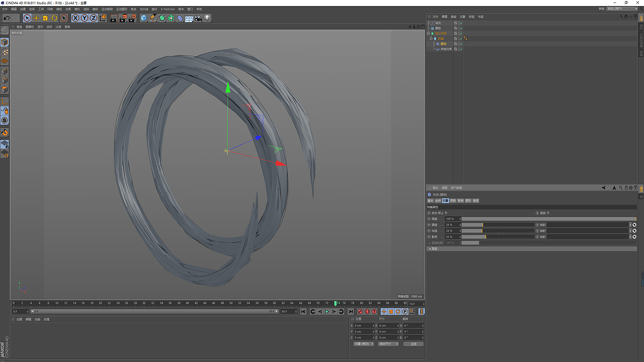
Task: Activate the Move tool
Action: point(36,18)
